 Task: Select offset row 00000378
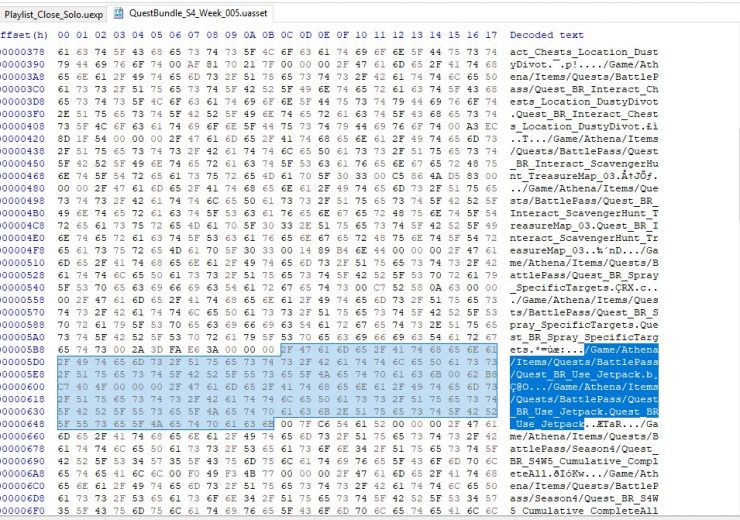pos(23,52)
